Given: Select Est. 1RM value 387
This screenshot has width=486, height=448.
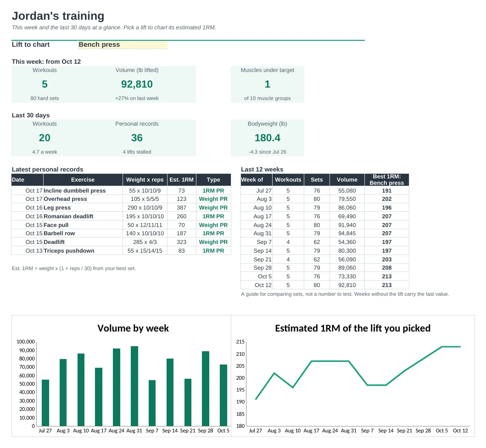Looking at the screenshot, I should click(x=182, y=208).
